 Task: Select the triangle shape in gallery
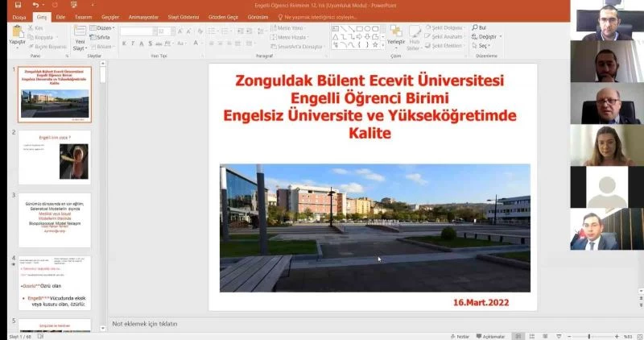pos(336,37)
